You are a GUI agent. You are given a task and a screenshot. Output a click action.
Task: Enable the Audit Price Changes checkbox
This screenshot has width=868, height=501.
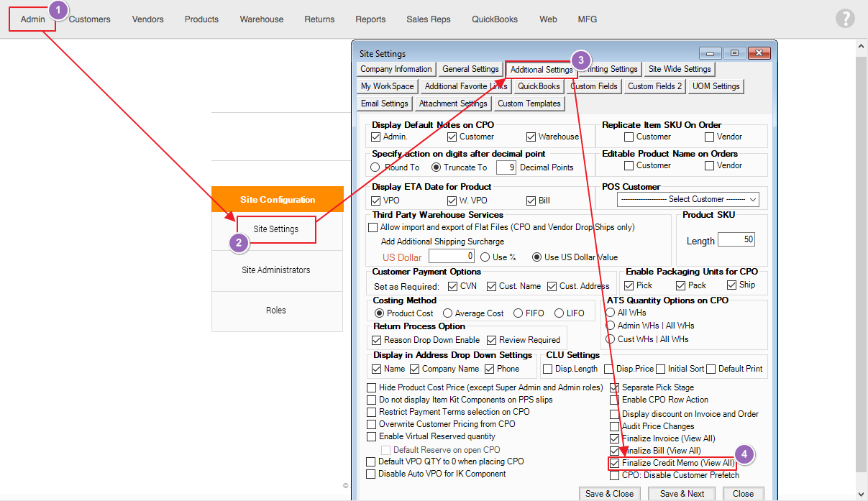point(615,426)
